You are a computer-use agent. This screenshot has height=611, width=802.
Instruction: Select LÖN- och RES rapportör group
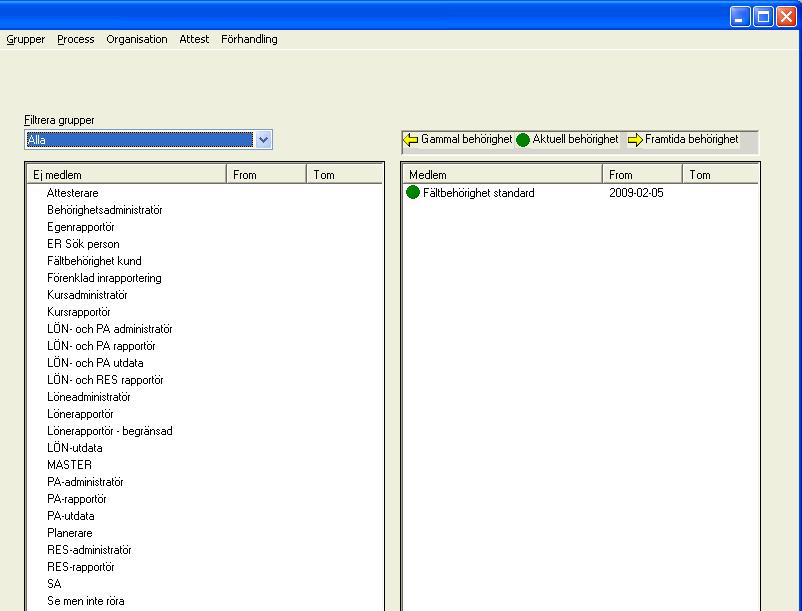(105, 380)
